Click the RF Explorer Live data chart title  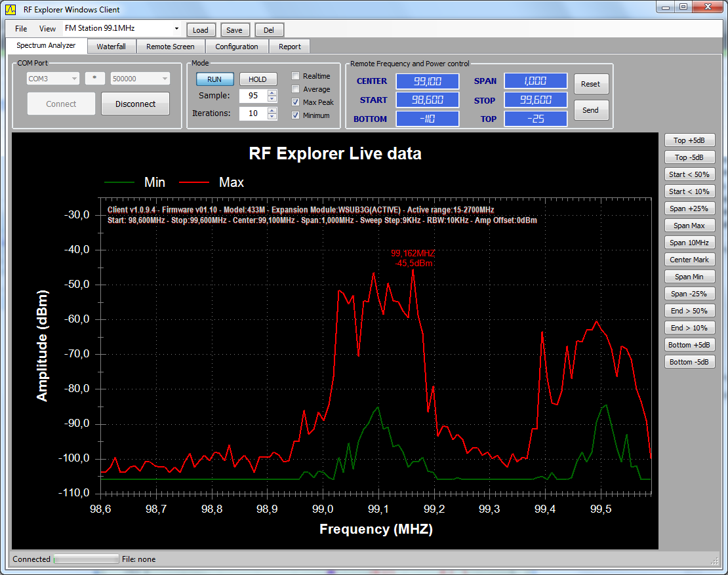(335, 153)
